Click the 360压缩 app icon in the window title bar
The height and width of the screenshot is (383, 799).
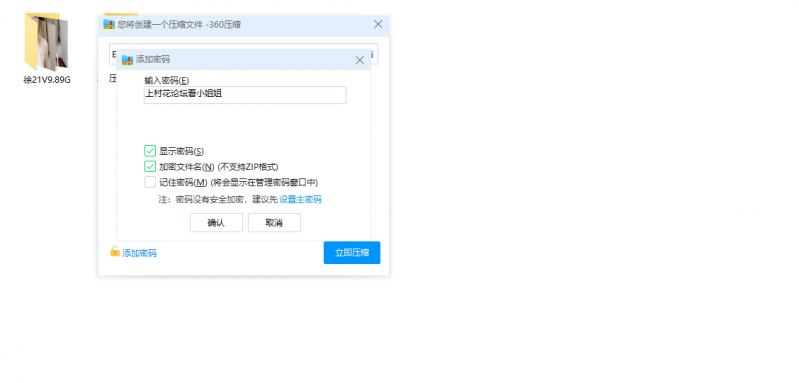click(109, 24)
